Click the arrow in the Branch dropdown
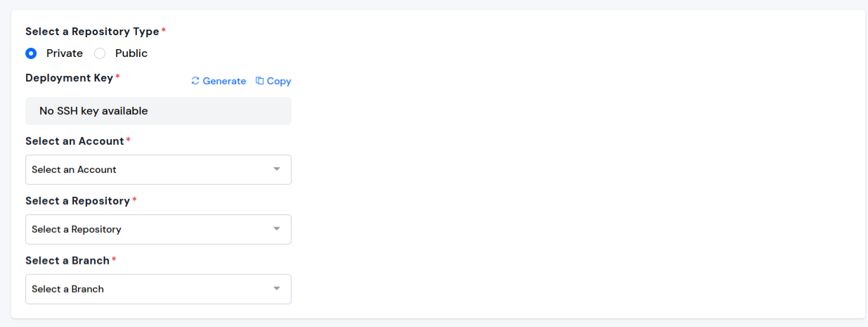Viewport: 868px width, 327px height. (277, 289)
